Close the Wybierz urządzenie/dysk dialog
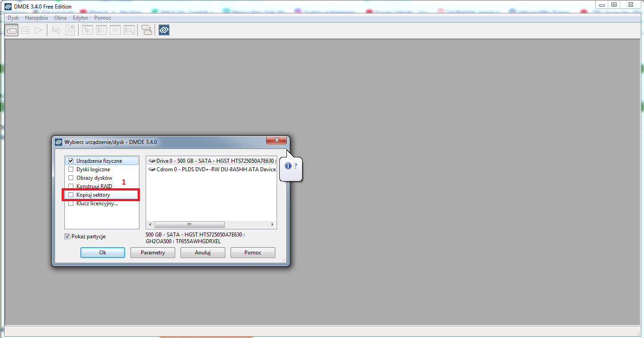 tap(276, 140)
